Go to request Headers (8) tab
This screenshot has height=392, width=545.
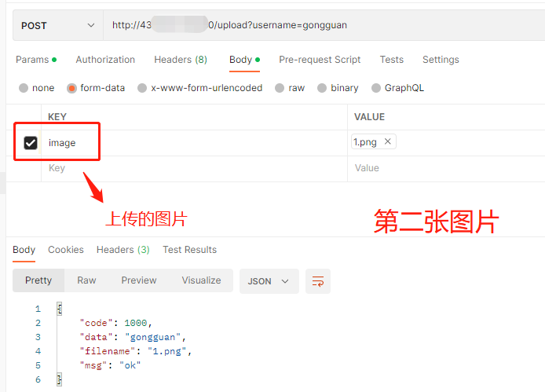(181, 60)
